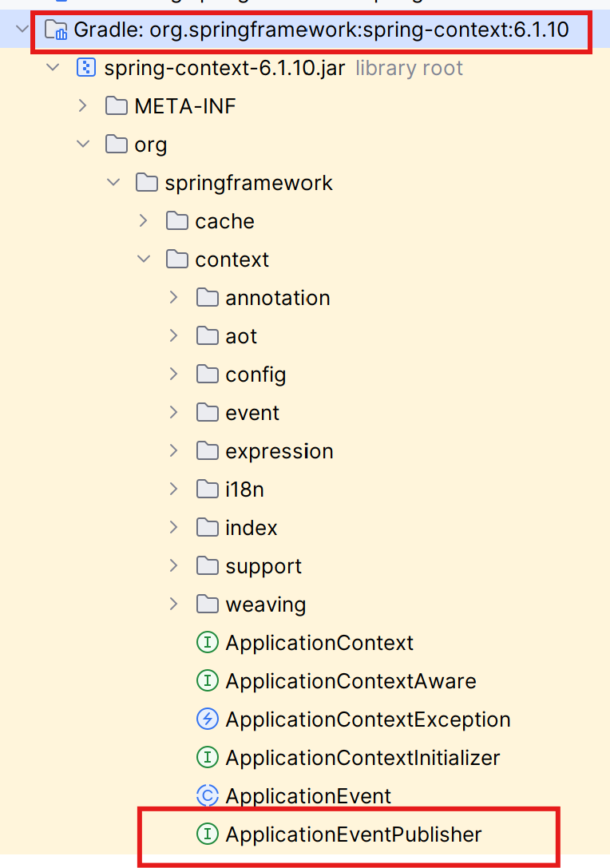Image resolution: width=610 pixels, height=868 pixels.
Task: Click the ApplicationContextException class icon
Action: [x=207, y=719]
